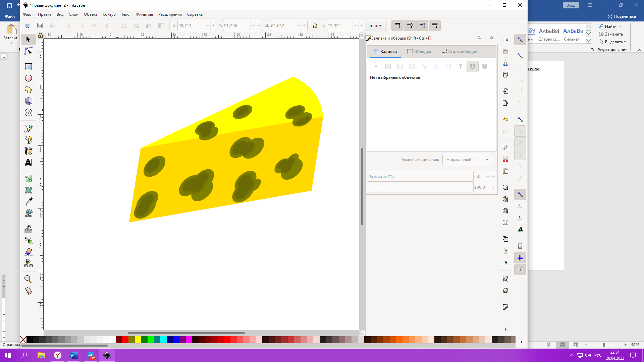
Task: Switch to the Обводка tab
Action: click(x=419, y=52)
